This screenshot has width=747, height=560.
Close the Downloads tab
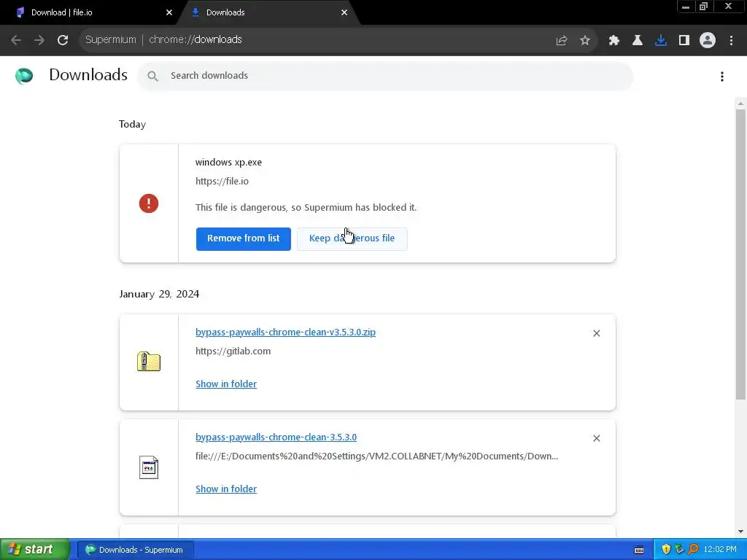coord(344,12)
